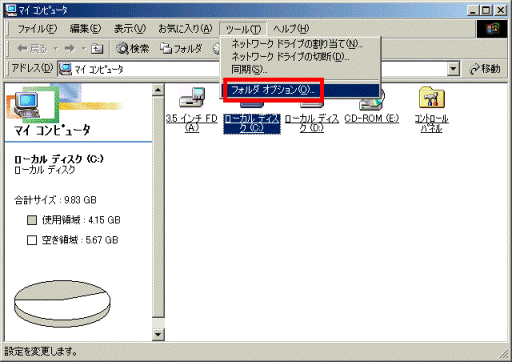Open the Favorites (お気に入り) menu
This screenshot has width=512, height=362.
point(185,29)
